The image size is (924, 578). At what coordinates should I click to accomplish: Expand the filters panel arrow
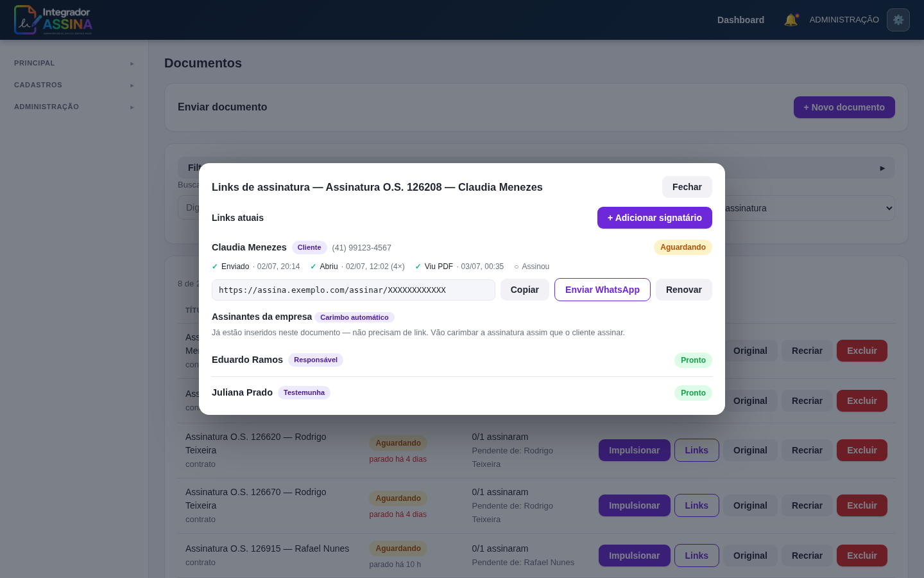point(882,168)
